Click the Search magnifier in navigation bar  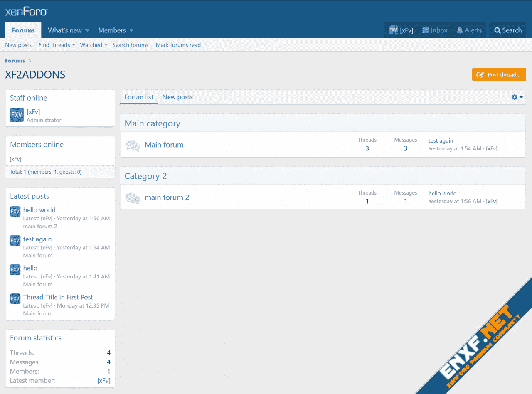point(497,30)
